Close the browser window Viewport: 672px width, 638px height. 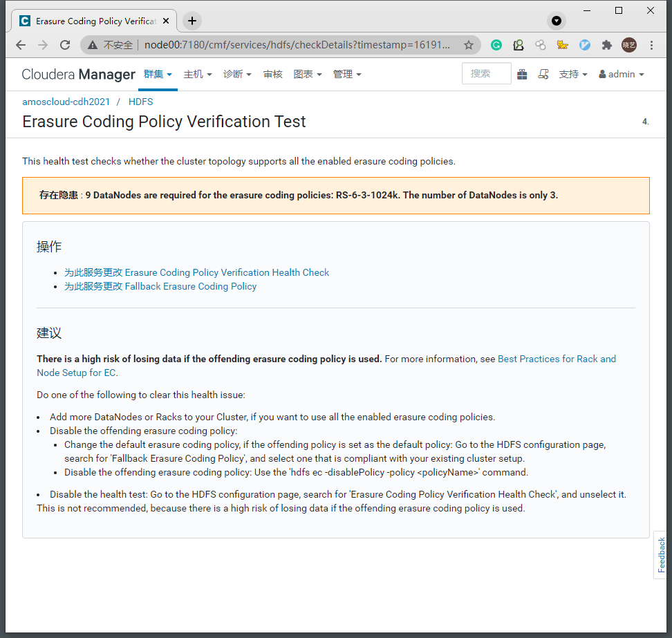[x=651, y=10]
